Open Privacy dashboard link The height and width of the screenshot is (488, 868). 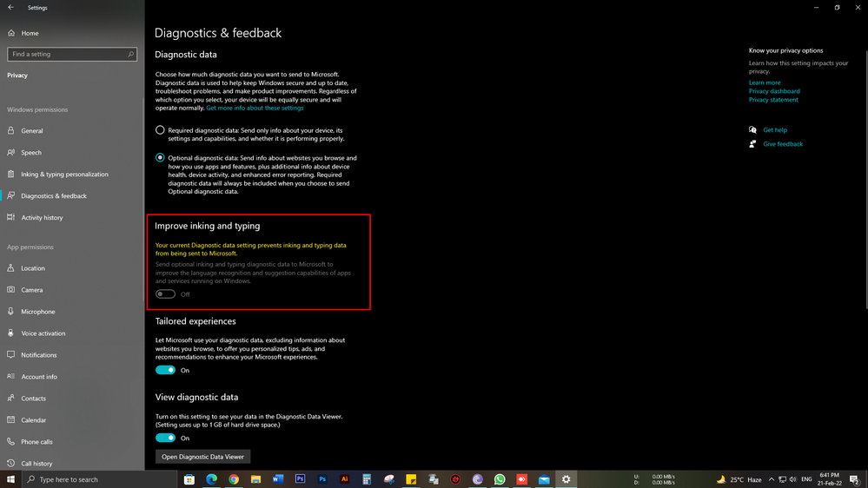774,91
